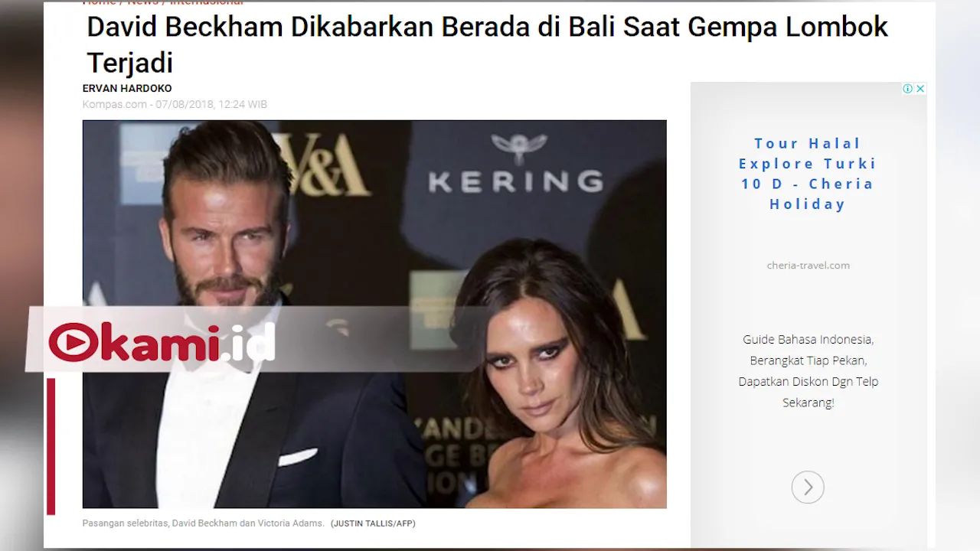Image resolution: width=980 pixels, height=551 pixels.
Task: Go to the Home breadcrumb
Action: point(100,2)
